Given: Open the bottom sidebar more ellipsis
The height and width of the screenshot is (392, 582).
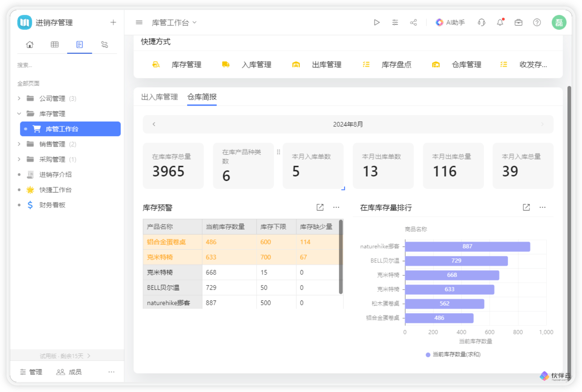Looking at the screenshot, I should [111, 372].
